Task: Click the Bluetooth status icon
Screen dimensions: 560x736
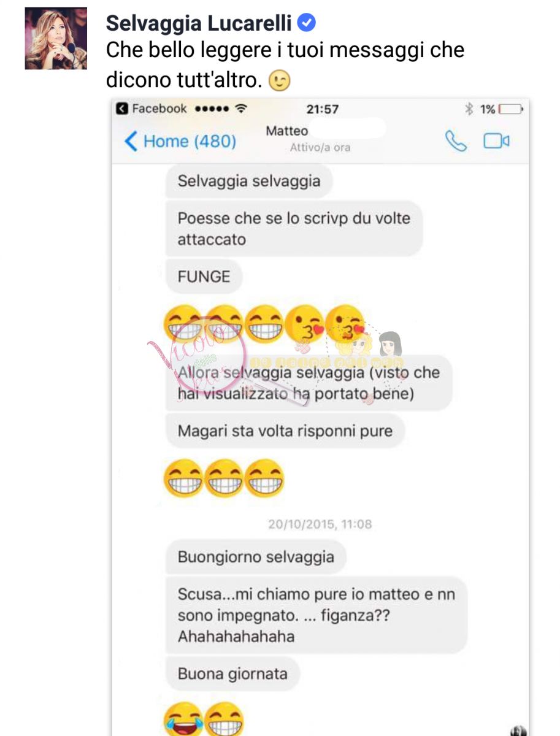Action: [x=469, y=109]
